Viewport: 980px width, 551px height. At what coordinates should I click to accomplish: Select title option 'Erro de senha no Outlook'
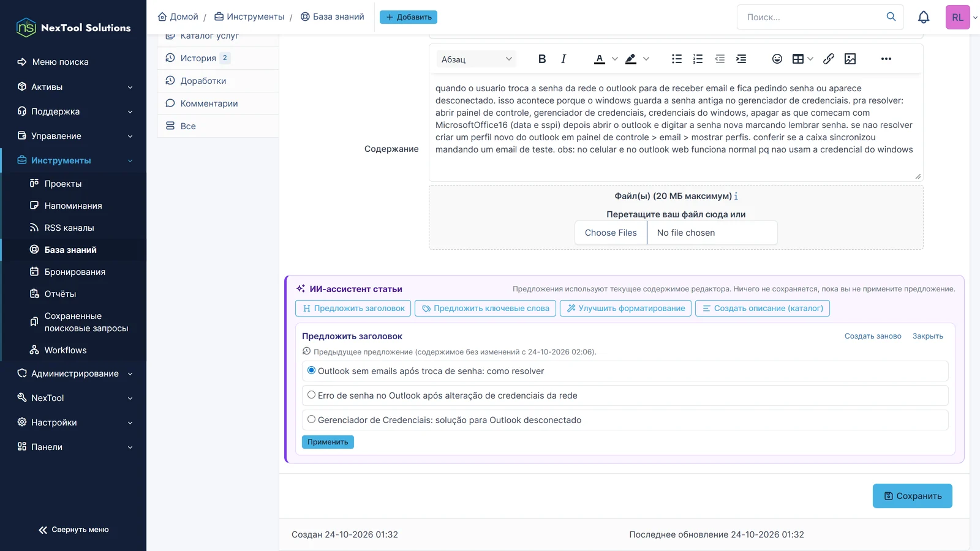[x=312, y=395]
